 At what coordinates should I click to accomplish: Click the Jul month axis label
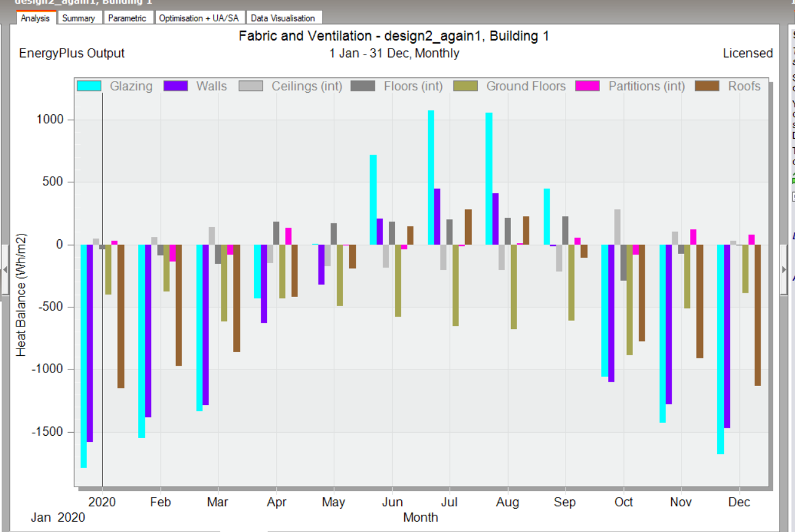[449, 502]
